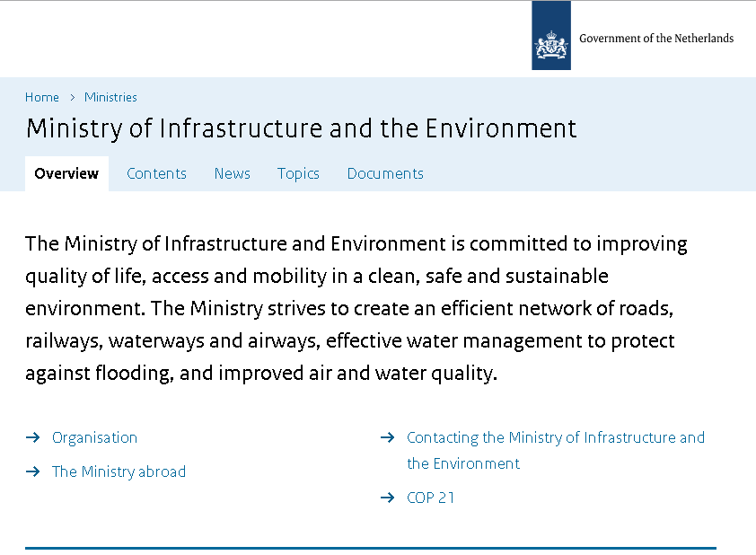Click the arrow icon beside The Ministry abroad
The width and height of the screenshot is (756, 555).
pos(33,471)
